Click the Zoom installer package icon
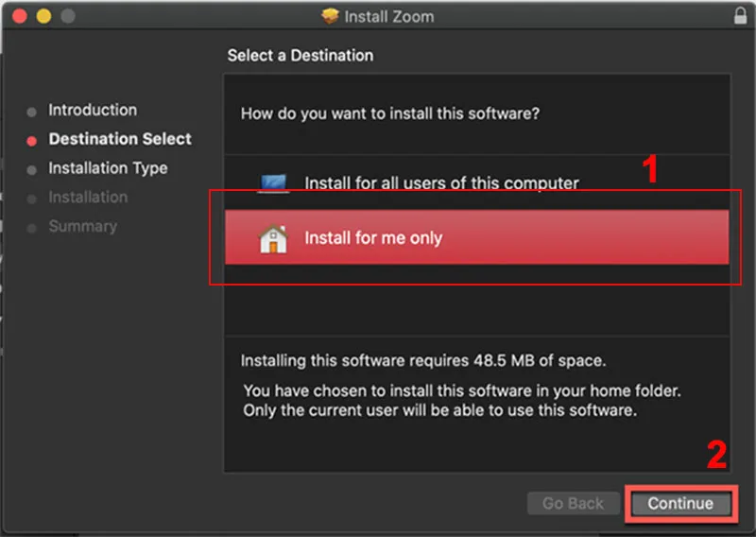Viewport: 756px width, 537px height. click(330, 16)
